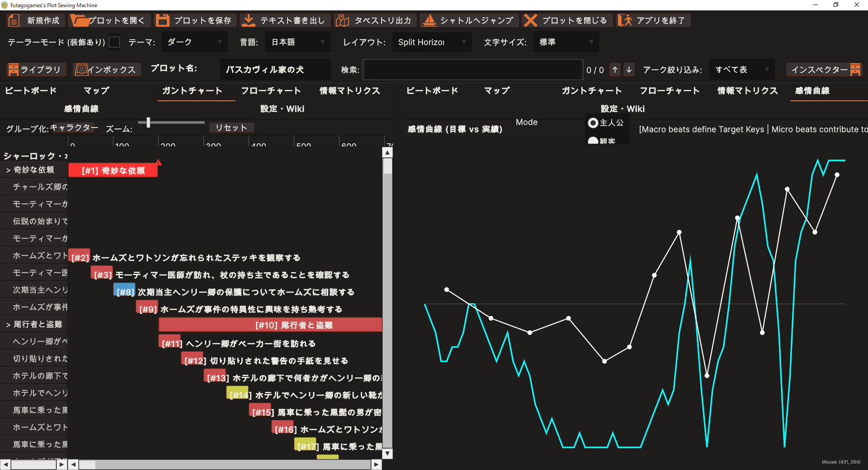Viewport: 868px width, 470px height.
Task: Open 文字サイズ dropdown showing 標準
Action: (x=566, y=42)
